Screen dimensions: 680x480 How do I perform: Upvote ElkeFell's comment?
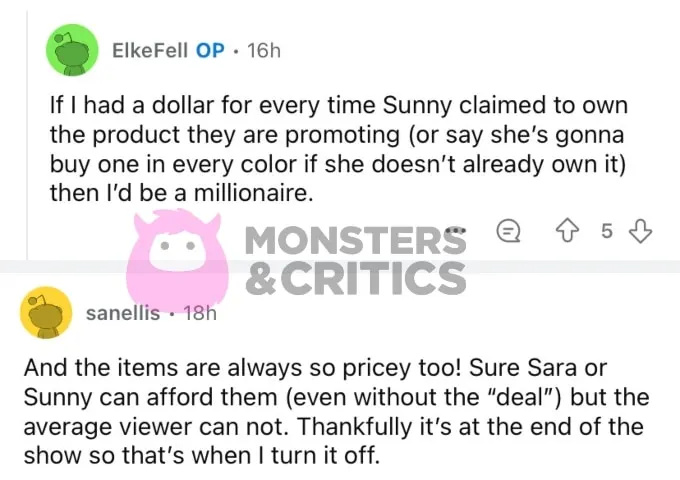tap(569, 231)
